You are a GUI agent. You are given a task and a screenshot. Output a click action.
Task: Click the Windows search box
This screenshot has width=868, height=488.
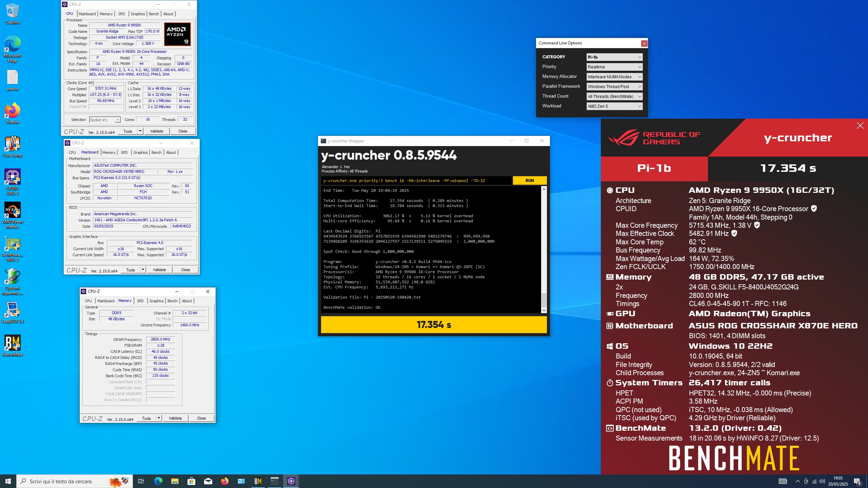point(75,481)
